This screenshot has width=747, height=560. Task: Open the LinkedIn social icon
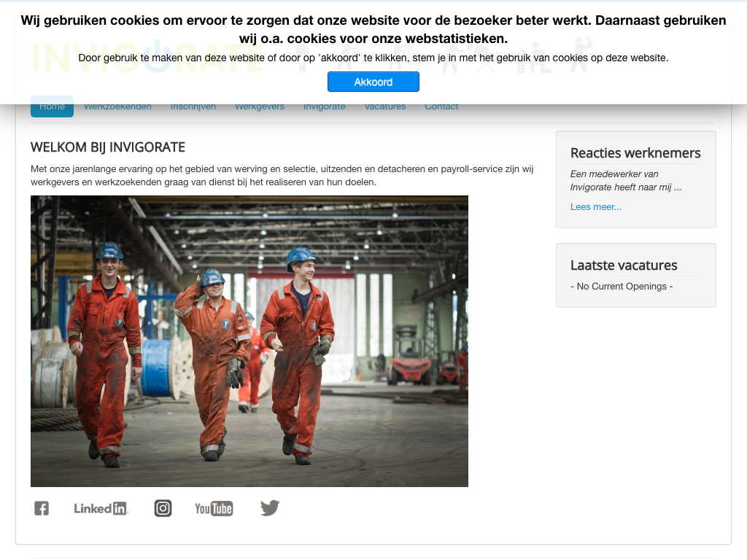pyautogui.click(x=101, y=508)
